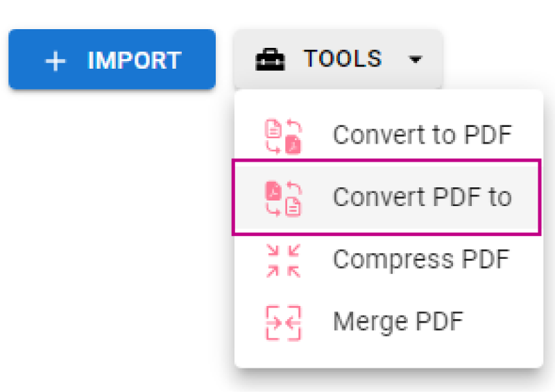Screen dimensions: 555x392
Task: Click the Merge PDF icon
Action: pyautogui.click(x=284, y=322)
